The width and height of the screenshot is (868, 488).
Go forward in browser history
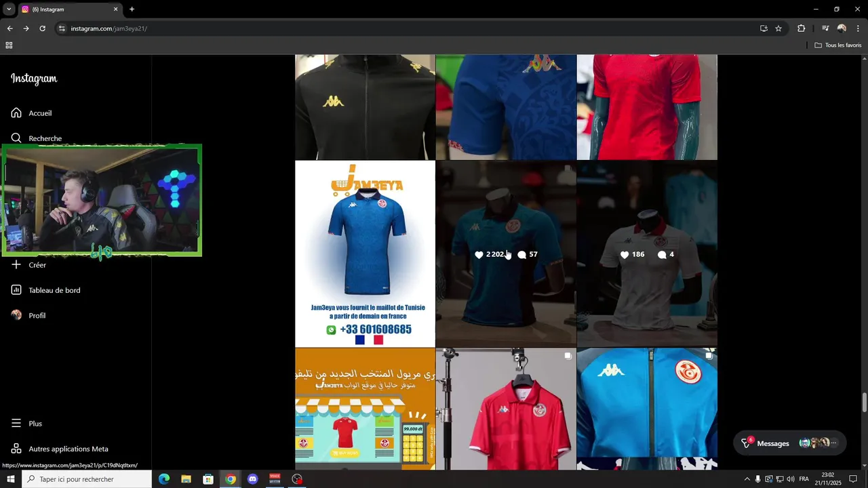26,28
